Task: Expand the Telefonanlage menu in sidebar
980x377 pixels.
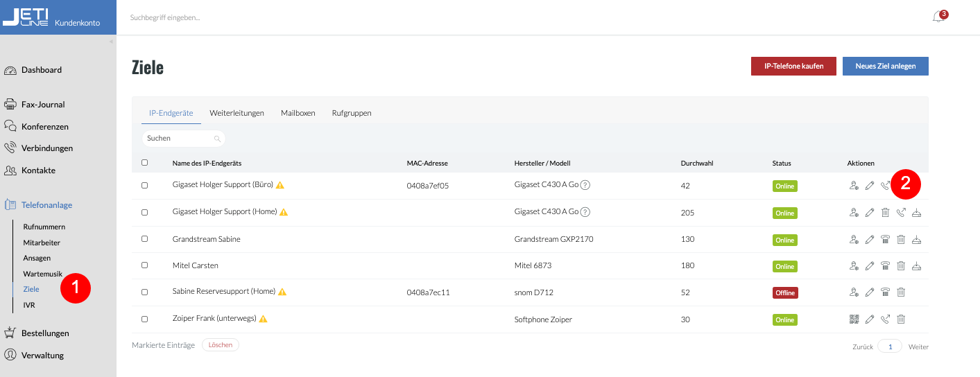Action: [46, 205]
